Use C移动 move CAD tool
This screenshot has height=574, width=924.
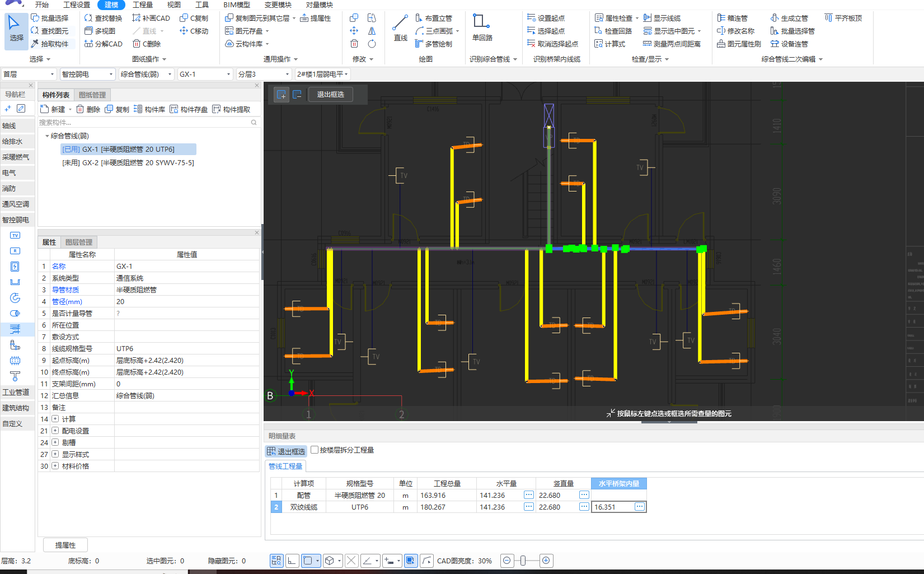(194, 31)
